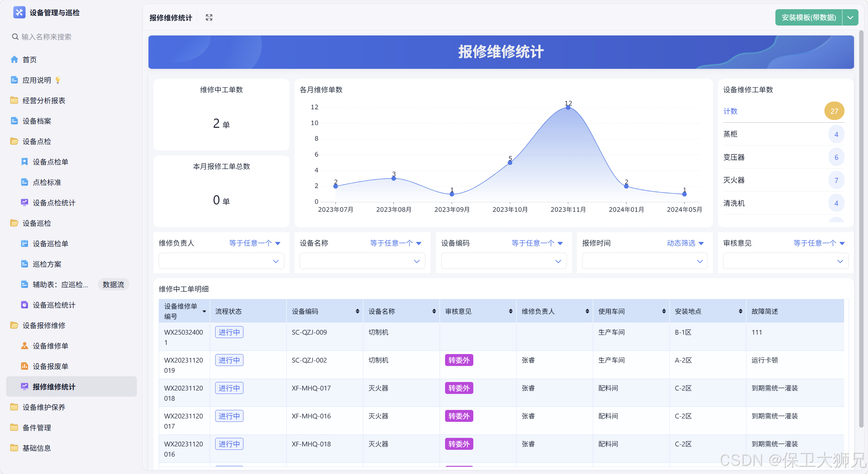Sort by 使用车间 column
The width and height of the screenshot is (868, 474).
[x=664, y=311]
